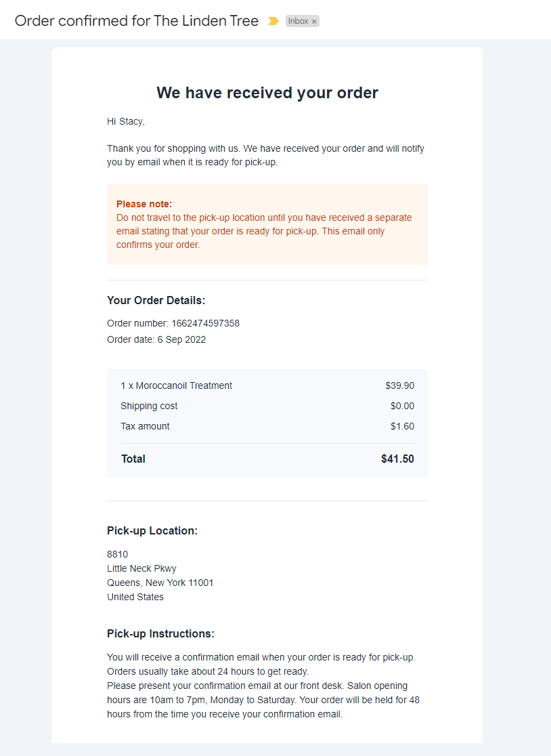Click the $41.50 total amount
Screen dimensions: 551x756
tap(397, 459)
